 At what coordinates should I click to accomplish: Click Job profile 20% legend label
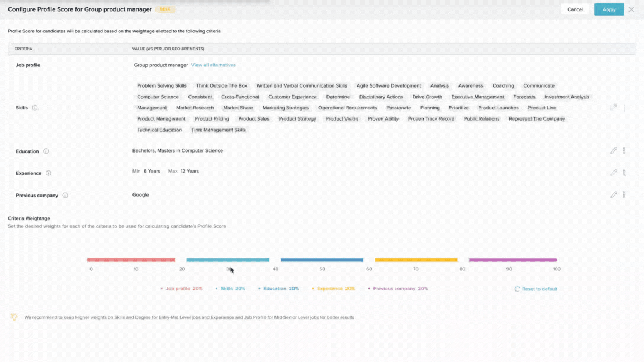pos(184,288)
